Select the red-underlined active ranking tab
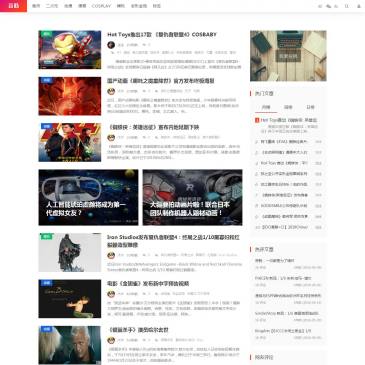 [266, 107]
